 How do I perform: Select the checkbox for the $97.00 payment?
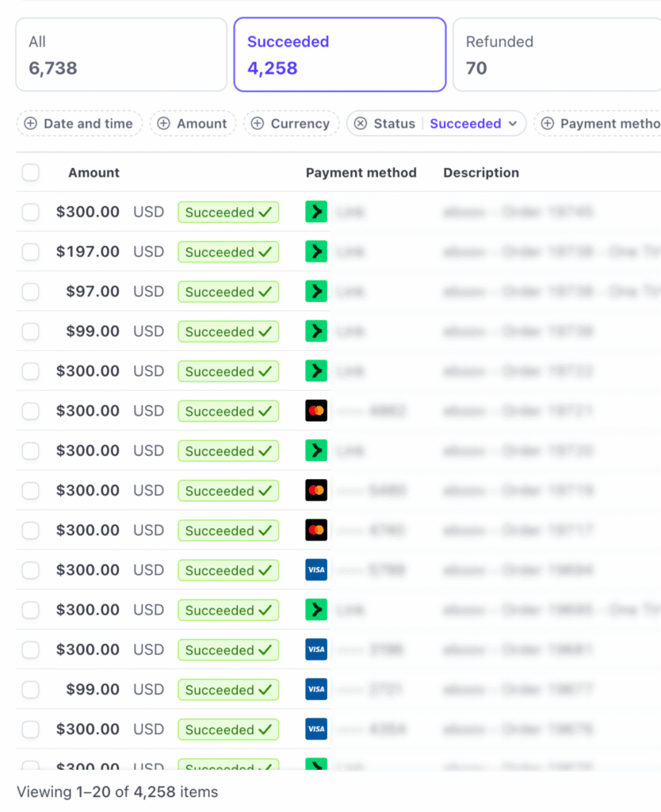click(x=30, y=292)
